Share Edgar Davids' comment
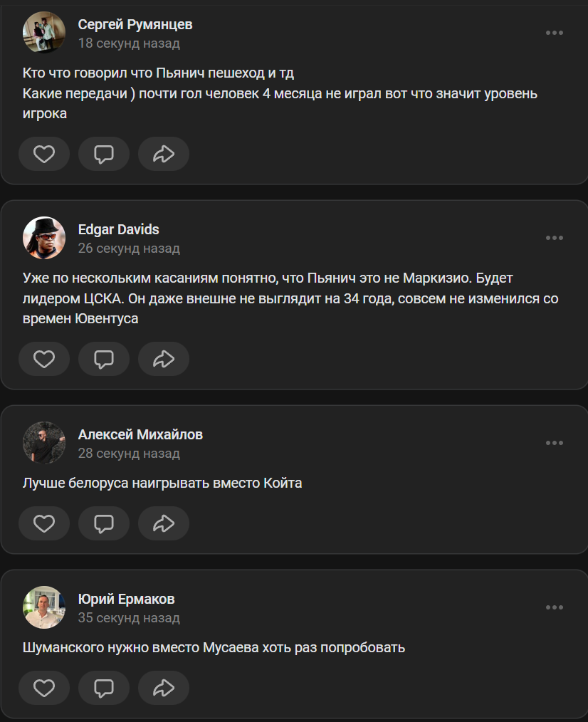The height and width of the screenshot is (722, 588). [x=164, y=359]
